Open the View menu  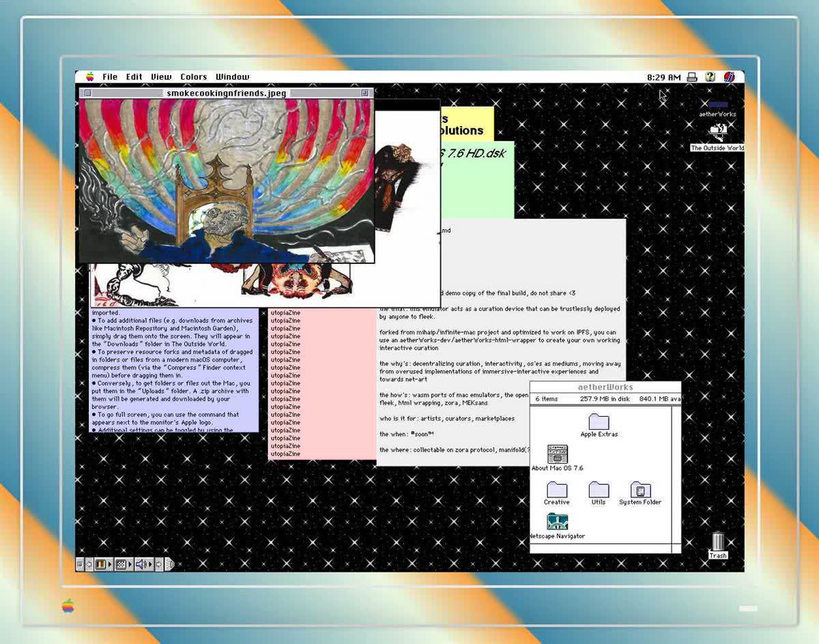[x=161, y=77]
